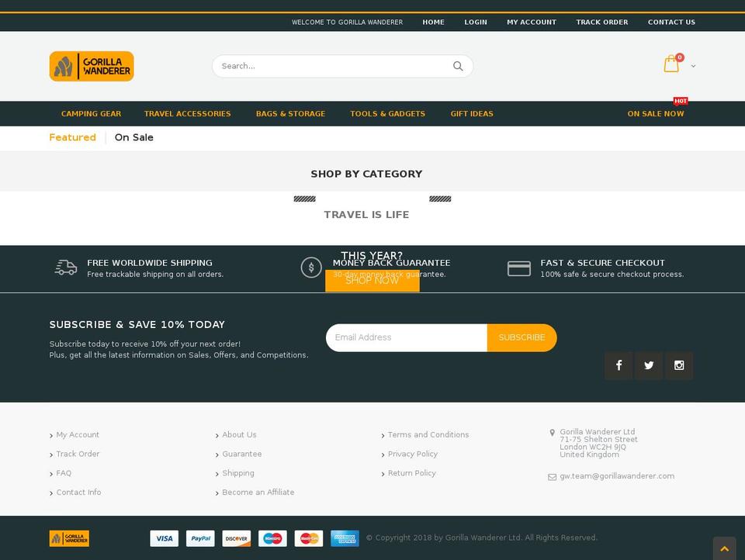The image size is (745, 560).
Task: Open CONTACT US in top bar
Action: [x=671, y=22]
